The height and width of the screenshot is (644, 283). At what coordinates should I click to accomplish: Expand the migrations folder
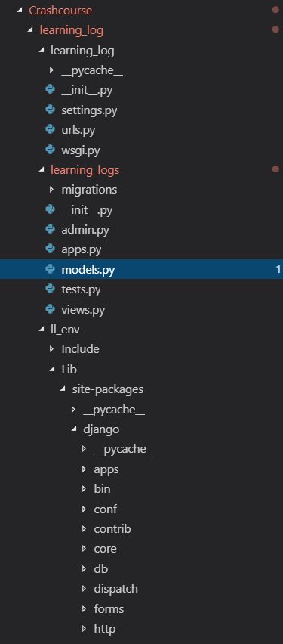coord(51,189)
